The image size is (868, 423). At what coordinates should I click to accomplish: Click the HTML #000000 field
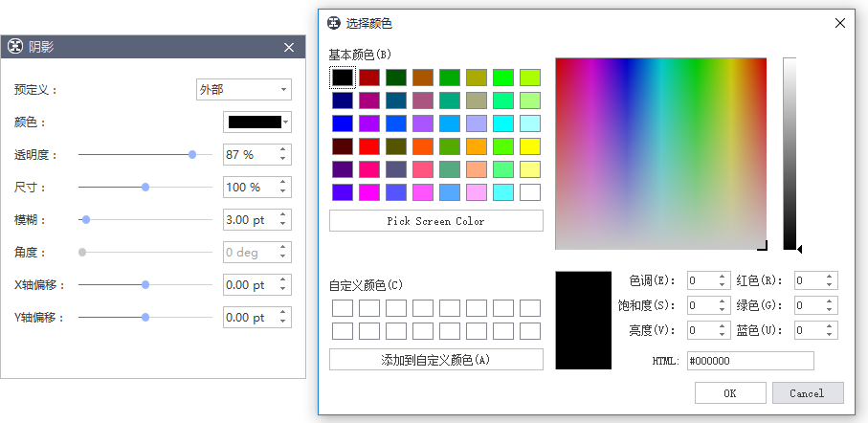tap(750, 361)
